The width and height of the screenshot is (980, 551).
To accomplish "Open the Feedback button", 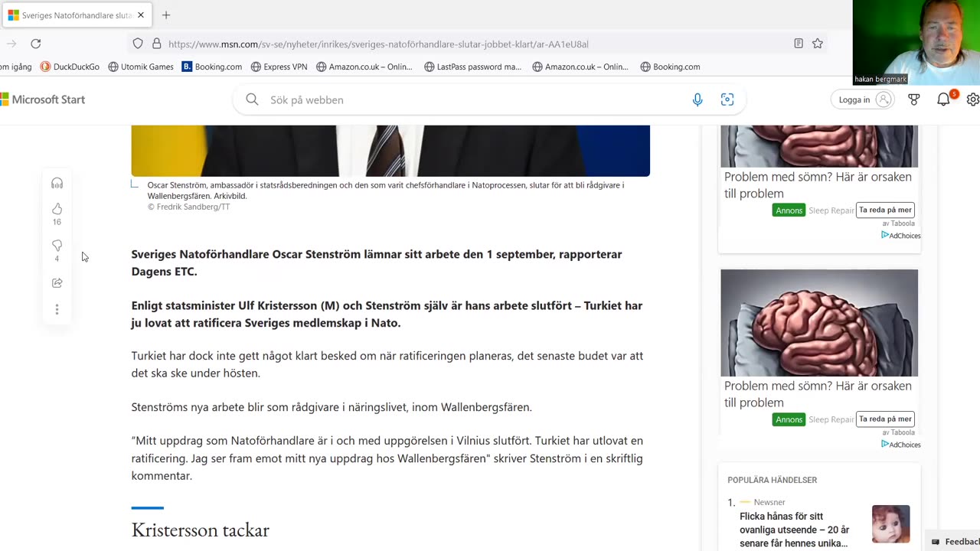I will [x=954, y=542].
